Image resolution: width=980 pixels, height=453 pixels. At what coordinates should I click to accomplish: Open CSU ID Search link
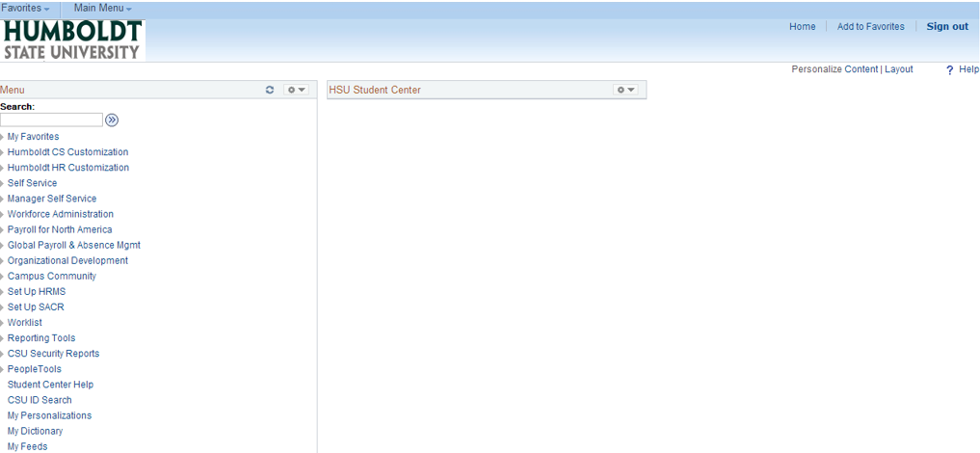coord(40,400)
